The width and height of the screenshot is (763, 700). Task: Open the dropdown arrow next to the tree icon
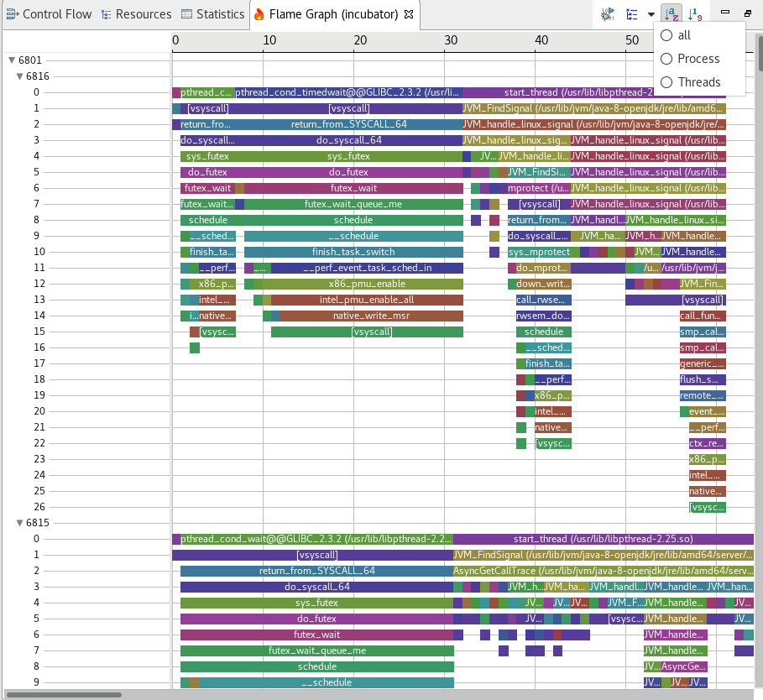pyautogui.click(x=650, y=13)
